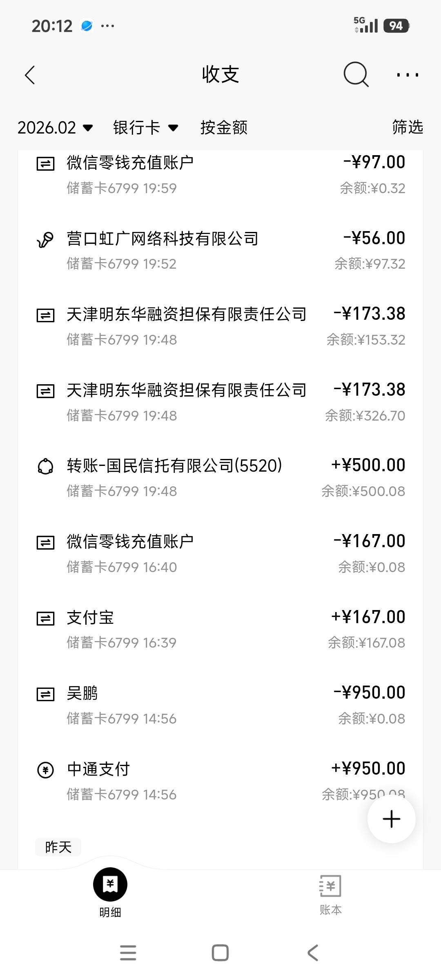Tap the back arrow in header
The height and width of the screenshot is (980, 441).
pyautogui.click(x=30, y=75)
